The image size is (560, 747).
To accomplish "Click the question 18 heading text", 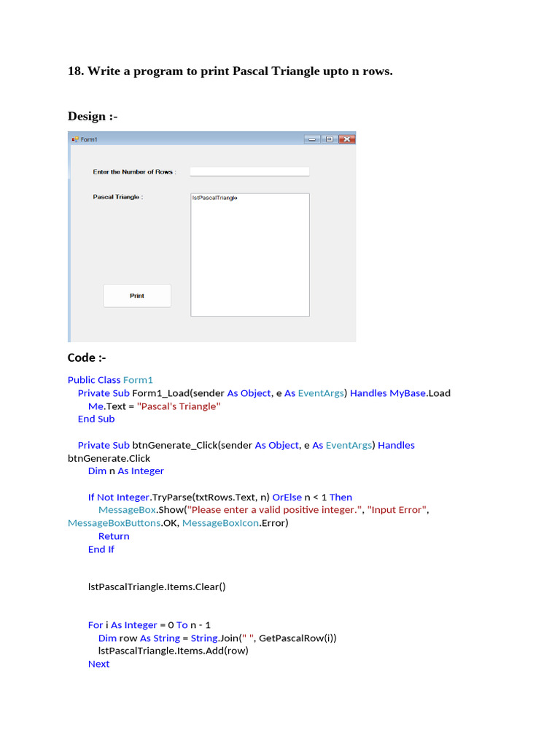I will tap(230, 71).
